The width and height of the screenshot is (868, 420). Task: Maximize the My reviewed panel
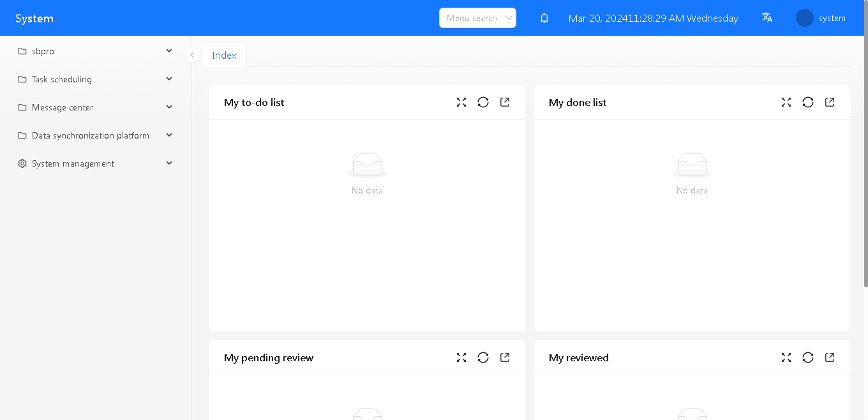[786, 357]
